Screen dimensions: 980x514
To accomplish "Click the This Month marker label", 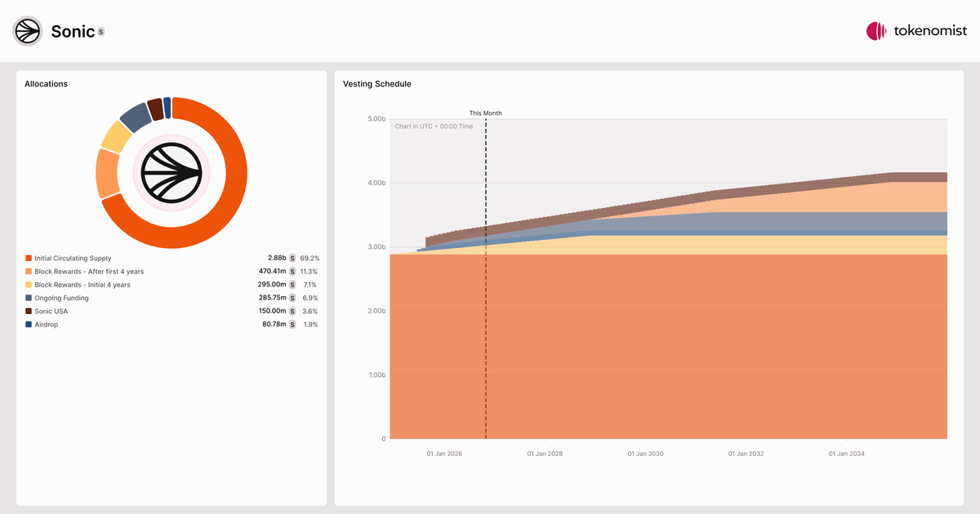I will (486, 113).
